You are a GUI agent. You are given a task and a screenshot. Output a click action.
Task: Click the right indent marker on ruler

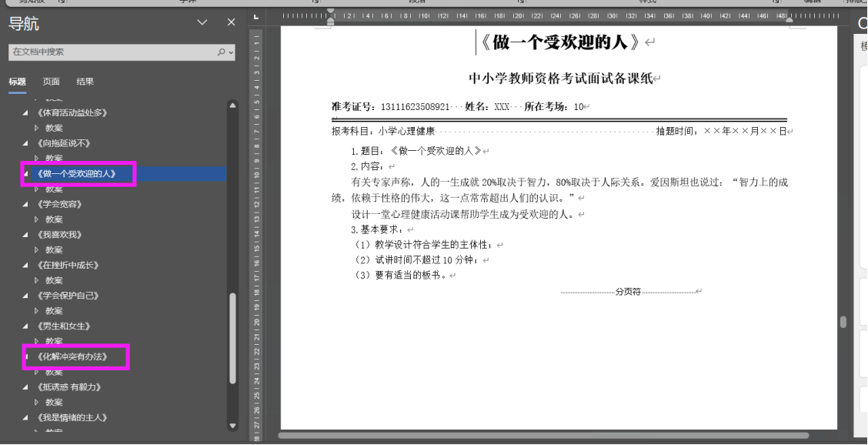click(x=788, y=21)
